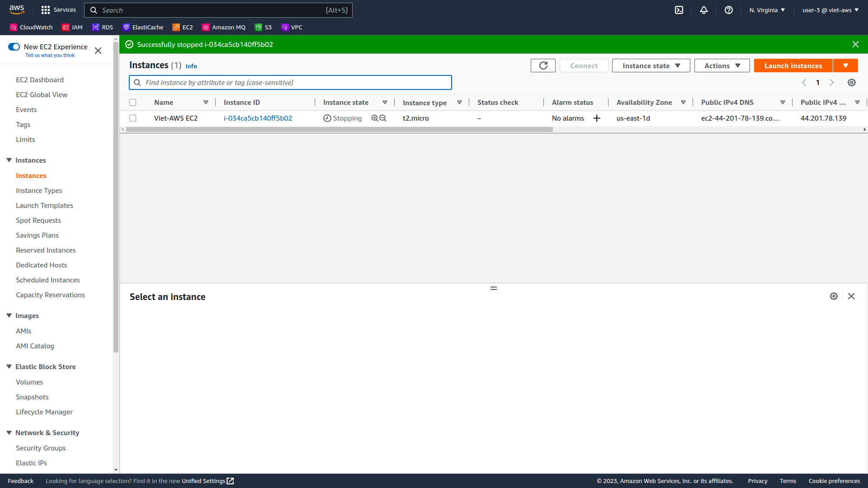
Task: Open the N. Virginia region selector
Action: 767,10
